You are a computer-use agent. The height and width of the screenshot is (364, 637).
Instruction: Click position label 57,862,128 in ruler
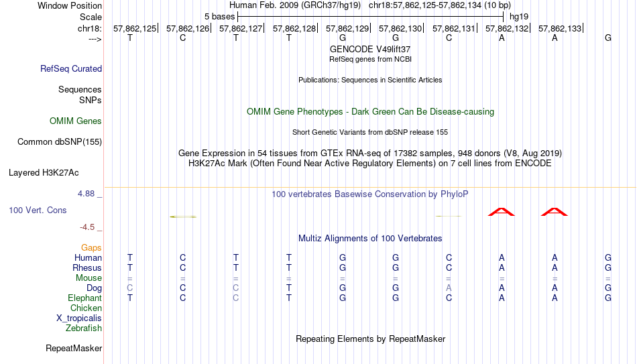[294, 28]
